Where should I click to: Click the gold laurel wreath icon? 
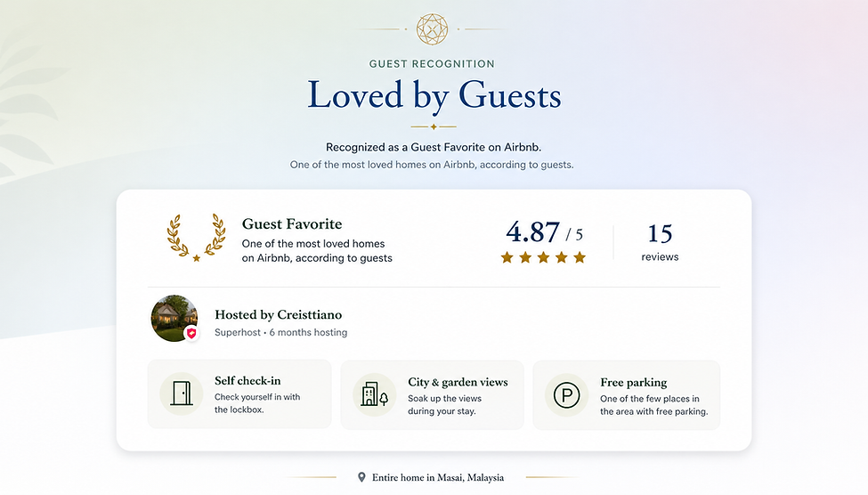click(x=197, y=237)
